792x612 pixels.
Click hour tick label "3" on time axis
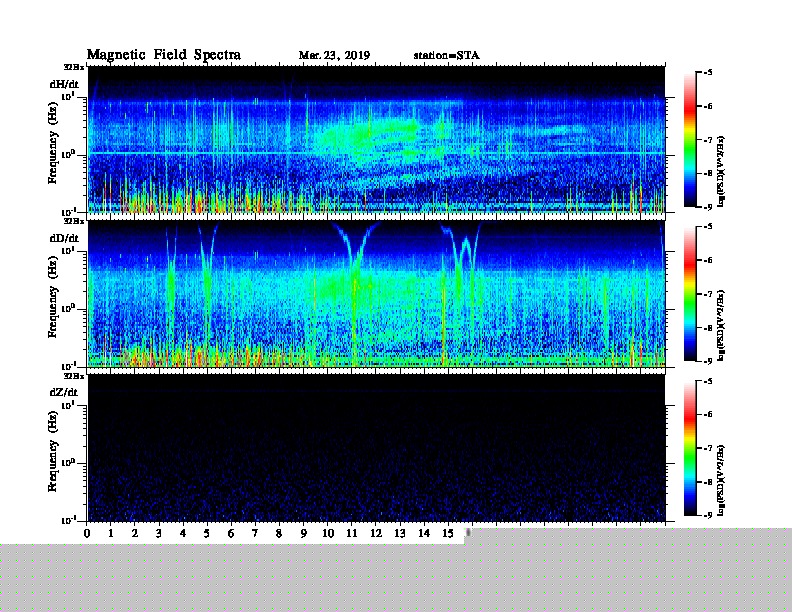[159, 533]
